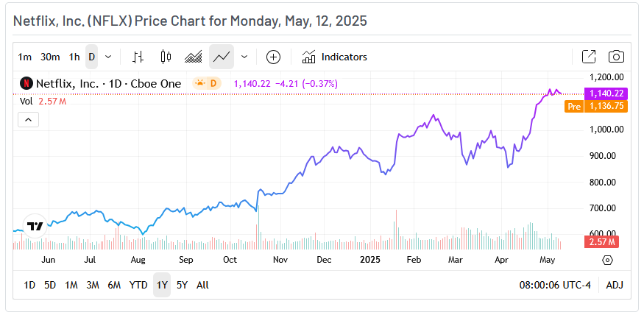Click the TradingView logo on the chart
644x315 pixels.
coord(35,226)
